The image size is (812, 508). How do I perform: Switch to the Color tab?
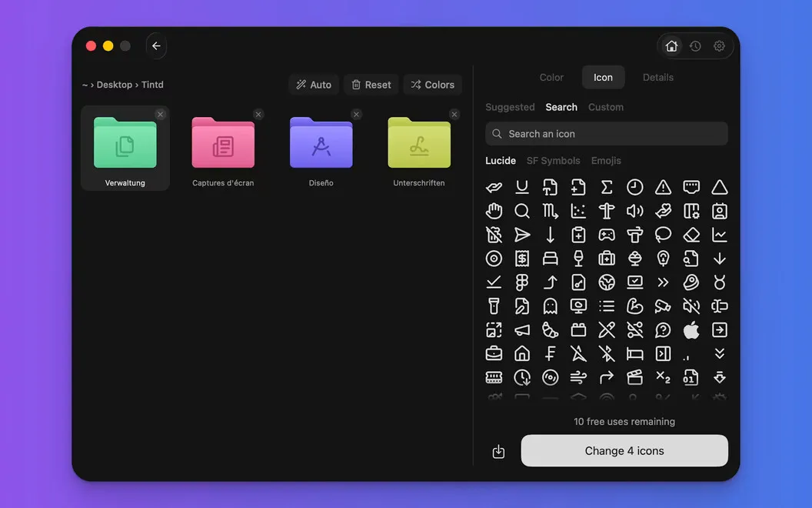(x=551, y=77)
